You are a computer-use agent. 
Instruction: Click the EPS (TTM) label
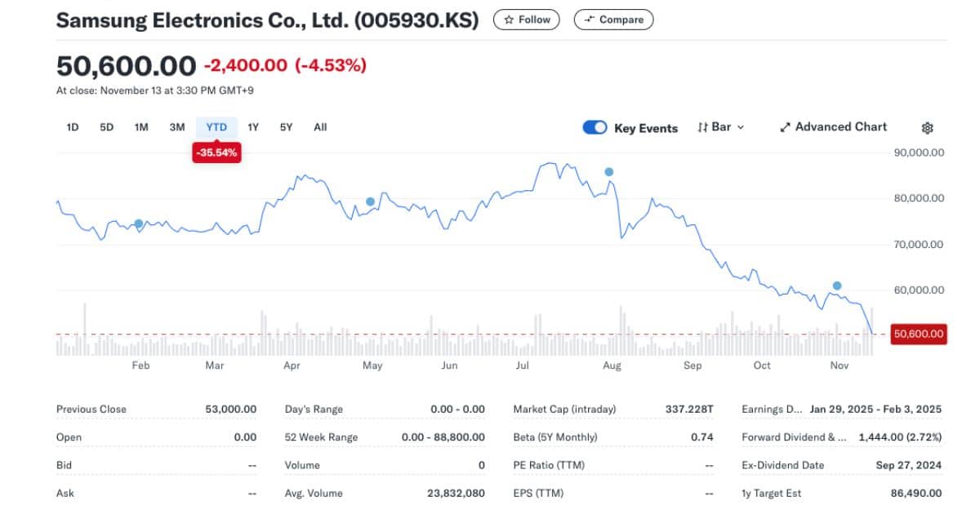[538, 493]
